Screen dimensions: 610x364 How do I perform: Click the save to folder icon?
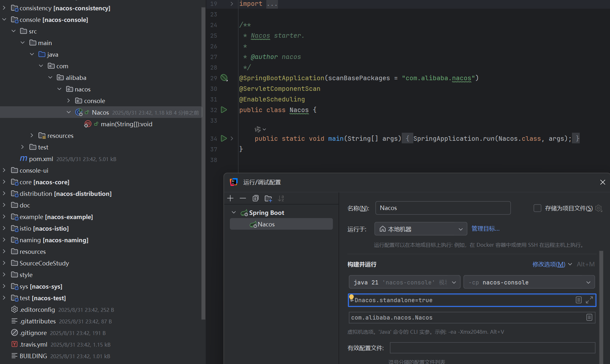click(268, 198)
